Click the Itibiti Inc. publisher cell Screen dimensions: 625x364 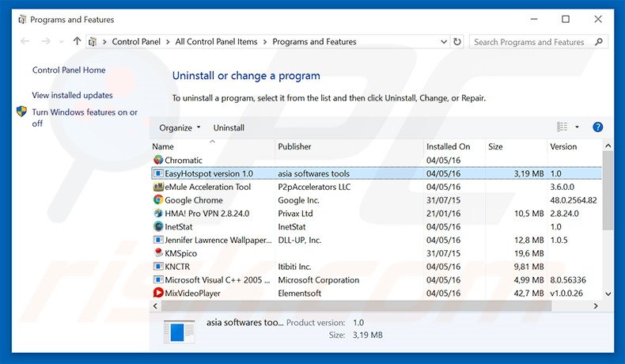294,267
